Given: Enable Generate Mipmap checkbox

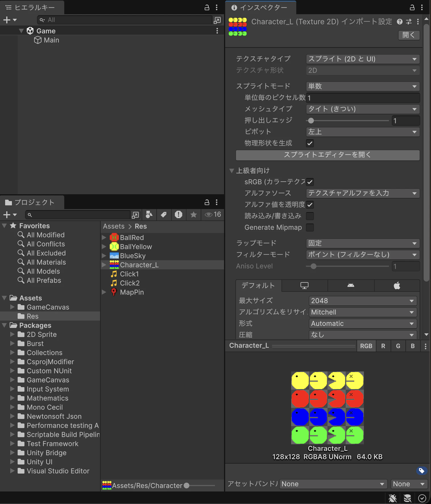Looking at the screenshot, I should (310, 228).
